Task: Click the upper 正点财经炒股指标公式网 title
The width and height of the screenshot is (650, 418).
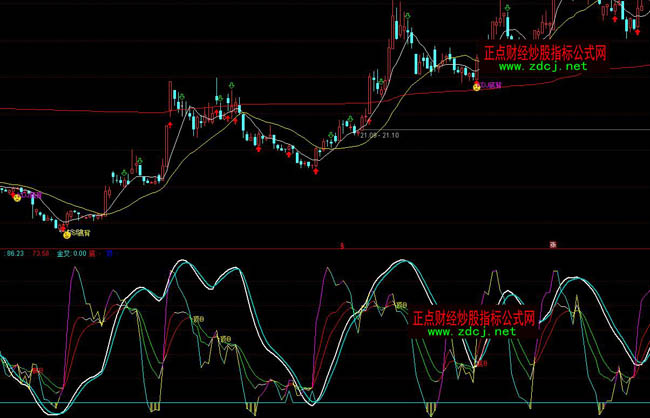Action: pos(544,54)
